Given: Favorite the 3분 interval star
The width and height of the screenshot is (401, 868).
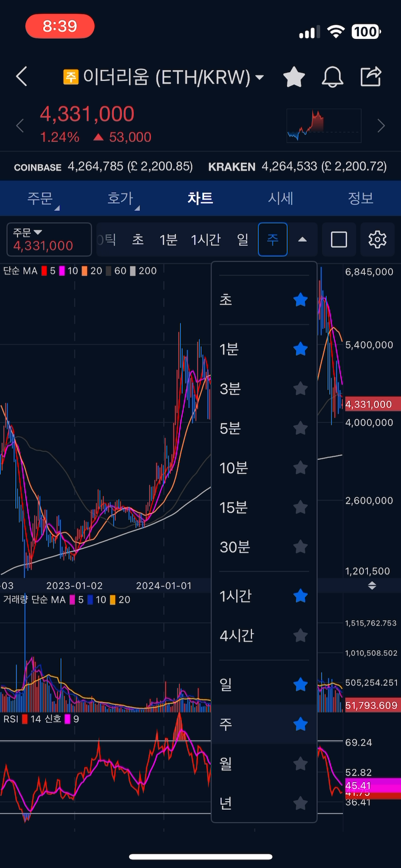Looking at the screenshot, I should click(x=300, y=389).
